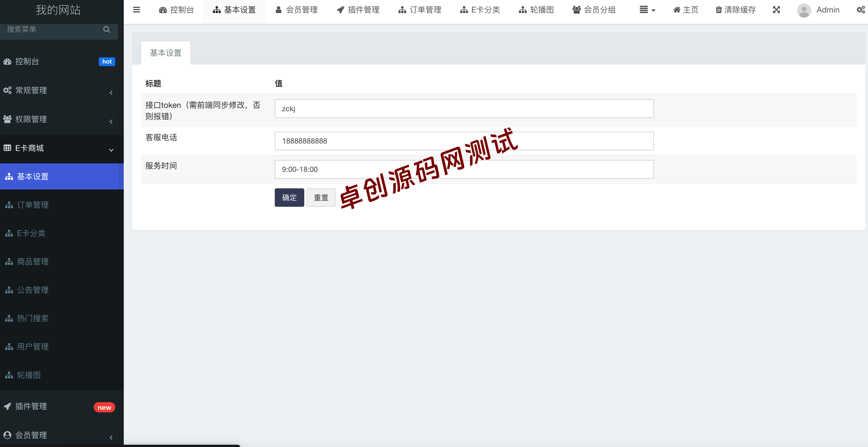Open 用户管理 in the sidebar

click(62, 346)
